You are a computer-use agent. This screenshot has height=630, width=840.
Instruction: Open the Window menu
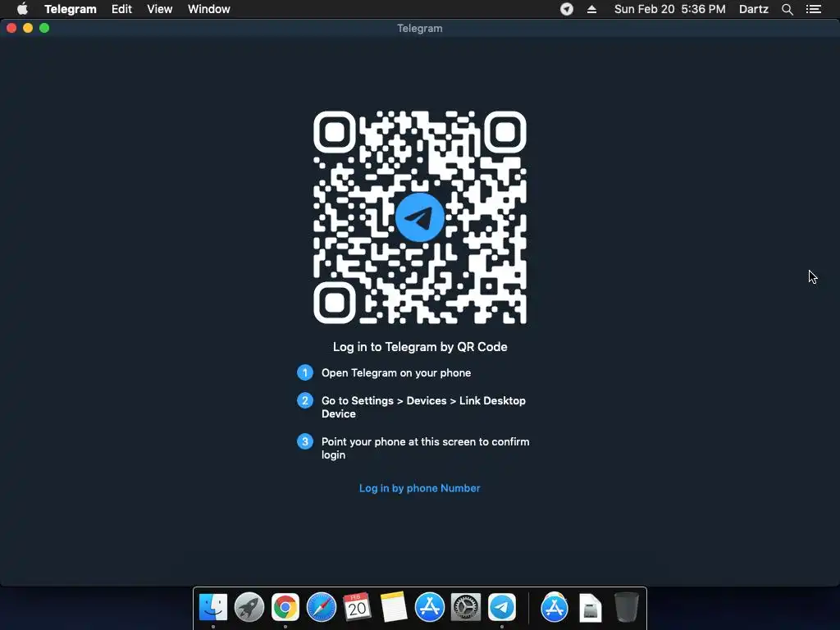[x=209, y=9]
